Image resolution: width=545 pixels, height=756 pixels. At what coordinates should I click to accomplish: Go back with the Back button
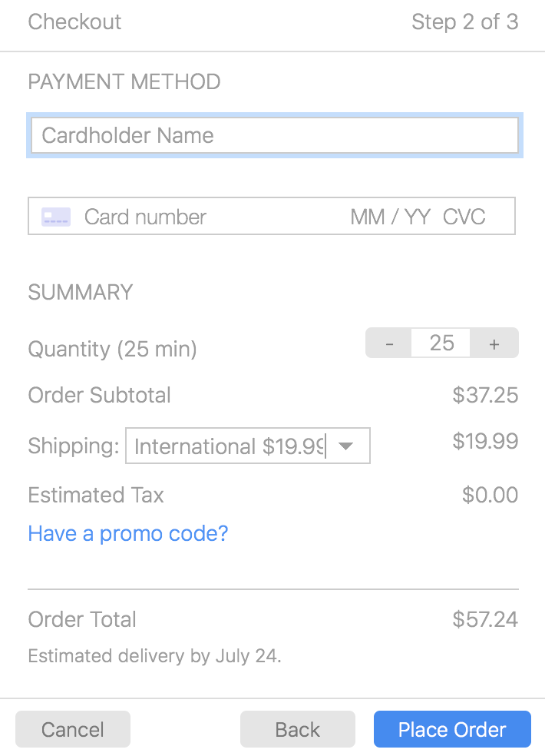pos(298,729)
